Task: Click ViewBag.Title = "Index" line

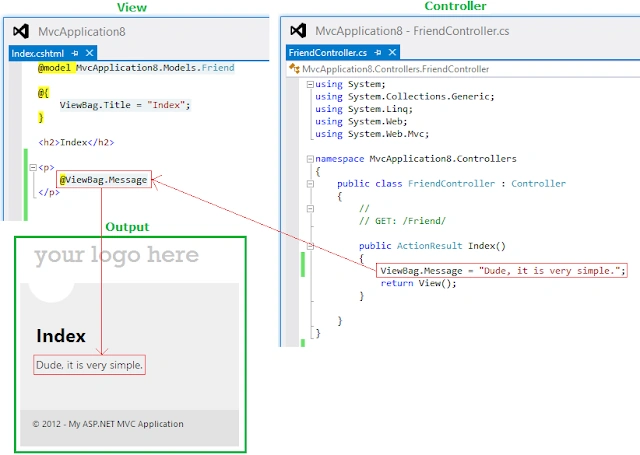Action: [x=125, y=105]
